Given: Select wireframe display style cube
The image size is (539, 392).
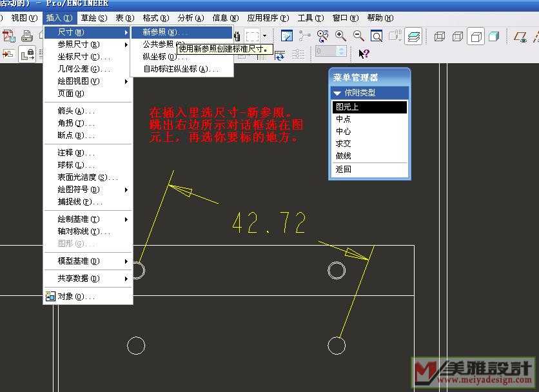Looking at the screenshot, I should pyautogui.click(x=439, y=36).
